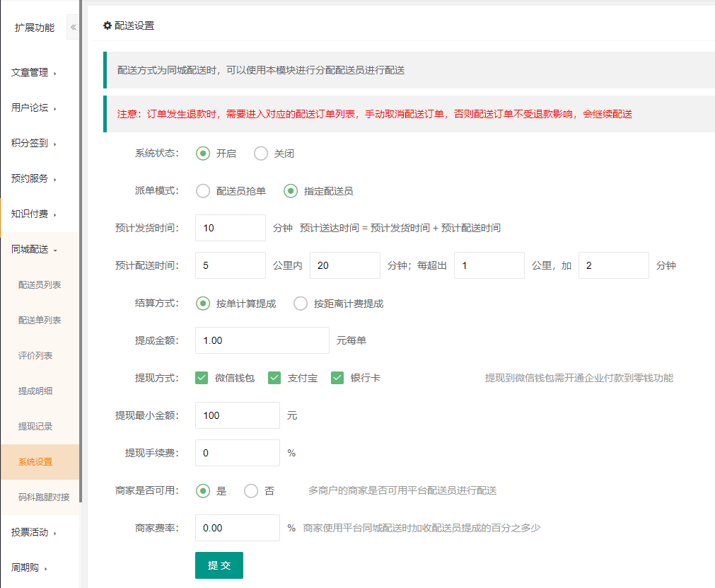Click the 提交 button
715x588 pixels.
(219, 565)
